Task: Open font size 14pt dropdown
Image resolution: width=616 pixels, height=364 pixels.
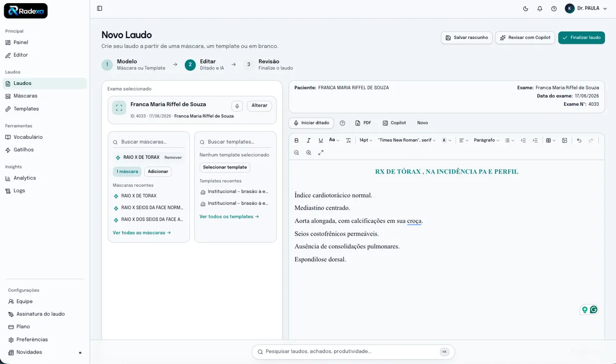Action: coord(365,140)
